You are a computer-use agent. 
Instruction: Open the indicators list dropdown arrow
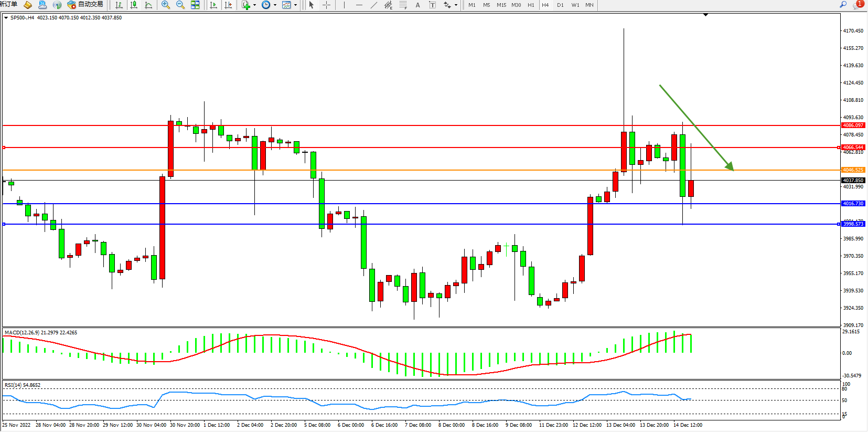tap(255, 5)
